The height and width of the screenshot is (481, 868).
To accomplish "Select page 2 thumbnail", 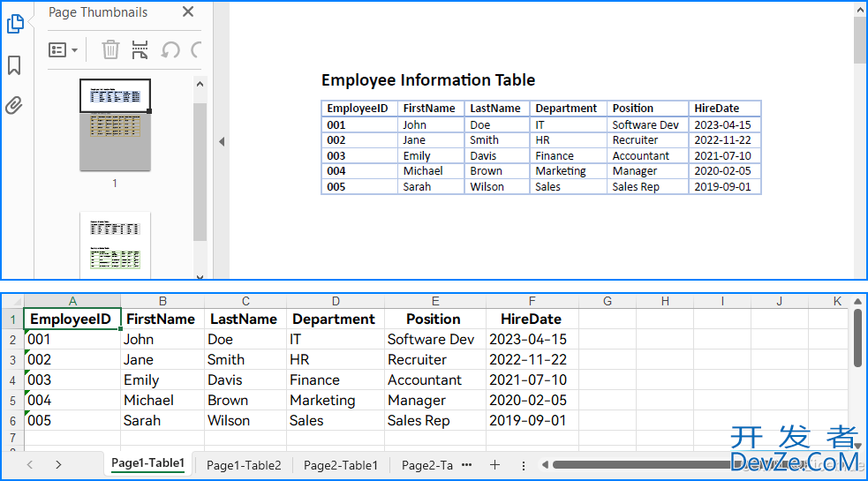I will pos(115,244).
